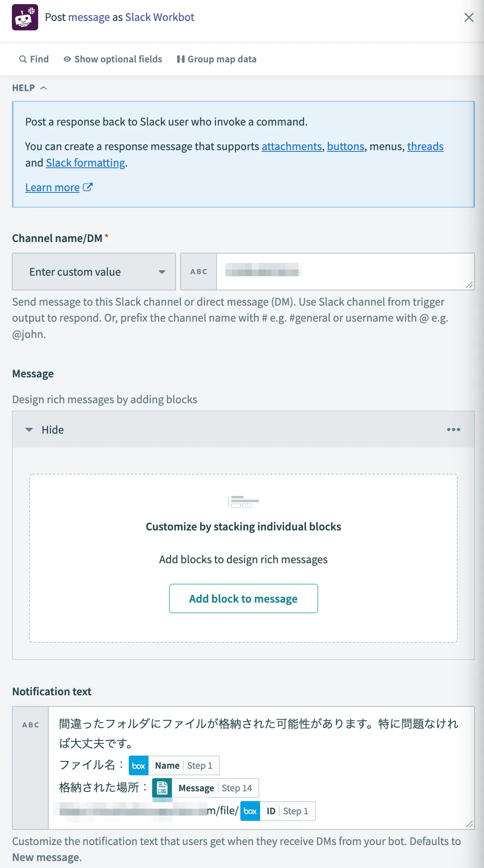484x868 pixels.
Task: Open the threads help link
Action: [425, 146]
